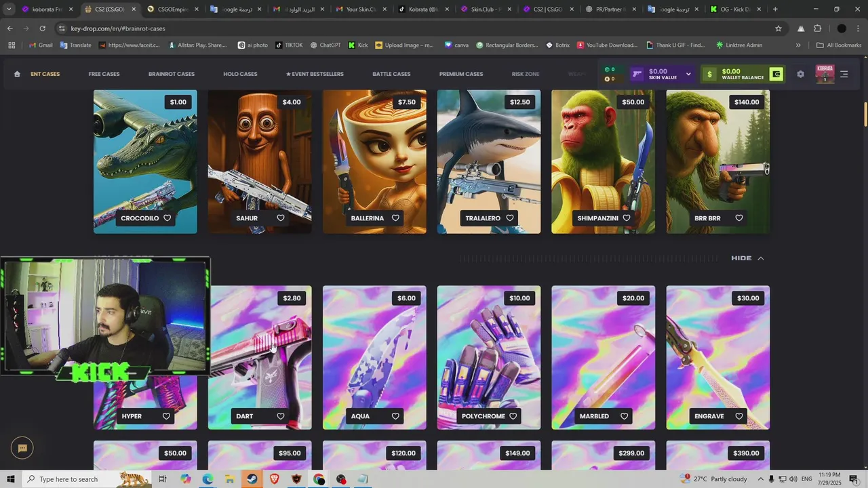Open File Explorer from the taskbar
Viewport: 868px width, 488px height.
(230, 479)
